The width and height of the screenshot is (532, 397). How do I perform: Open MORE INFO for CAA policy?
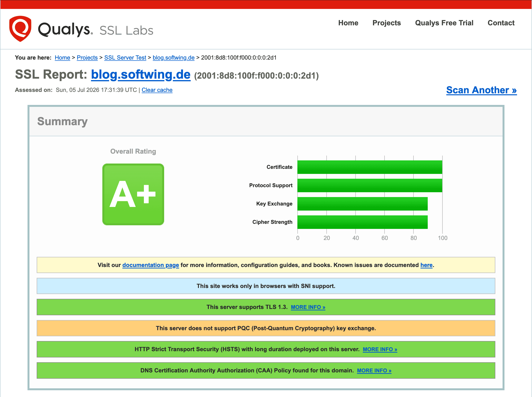(374, 370)
